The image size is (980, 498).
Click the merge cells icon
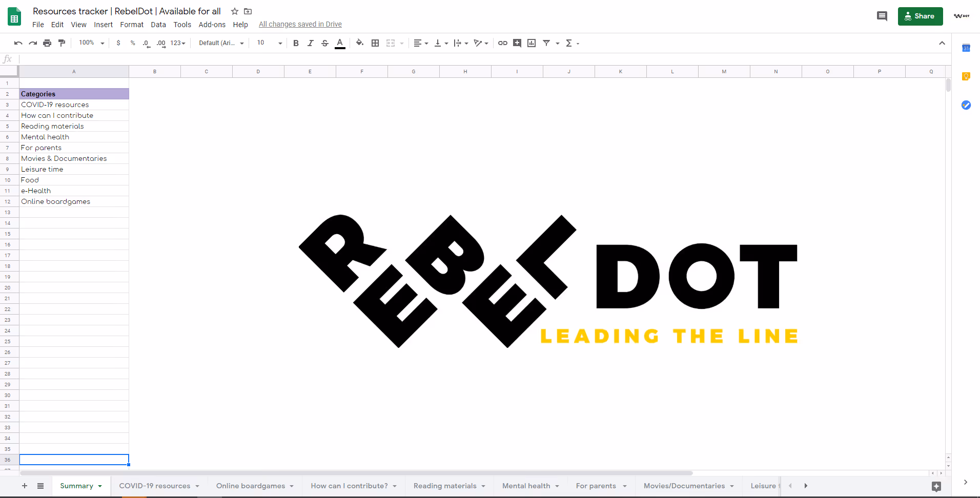(x=391, y=43)
